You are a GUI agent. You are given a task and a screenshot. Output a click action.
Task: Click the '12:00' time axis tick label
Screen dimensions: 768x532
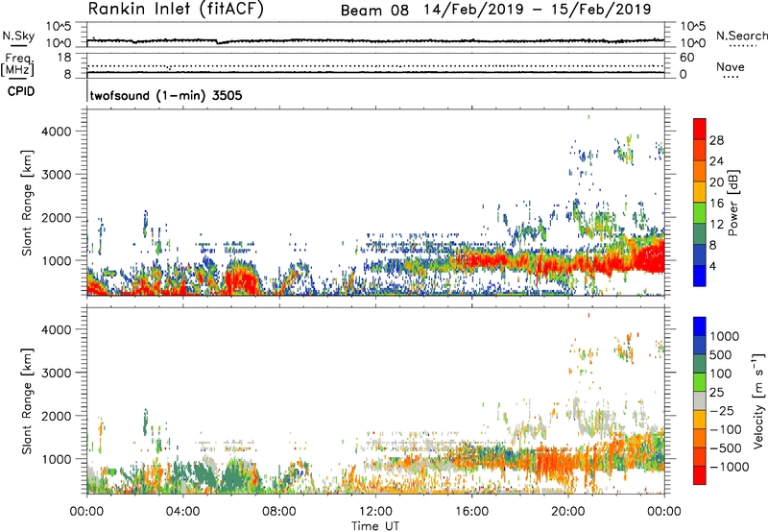(375, 512)
